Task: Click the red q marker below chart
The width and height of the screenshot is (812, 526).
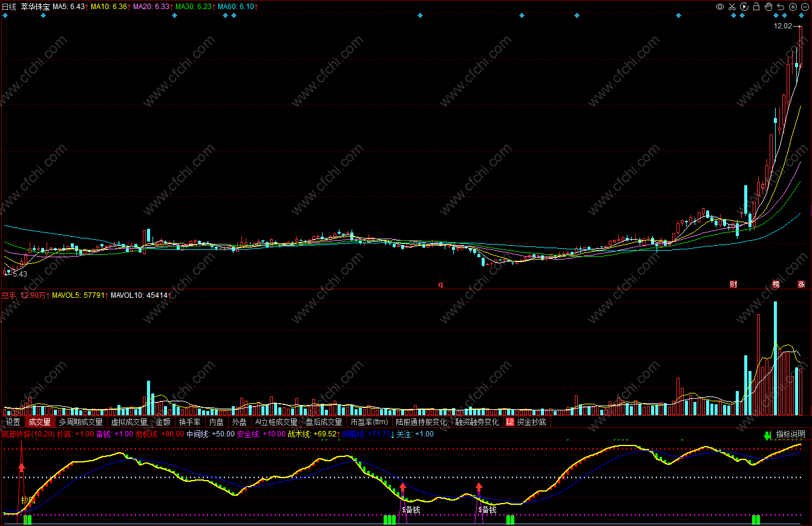Action: (x=440, y=284)
